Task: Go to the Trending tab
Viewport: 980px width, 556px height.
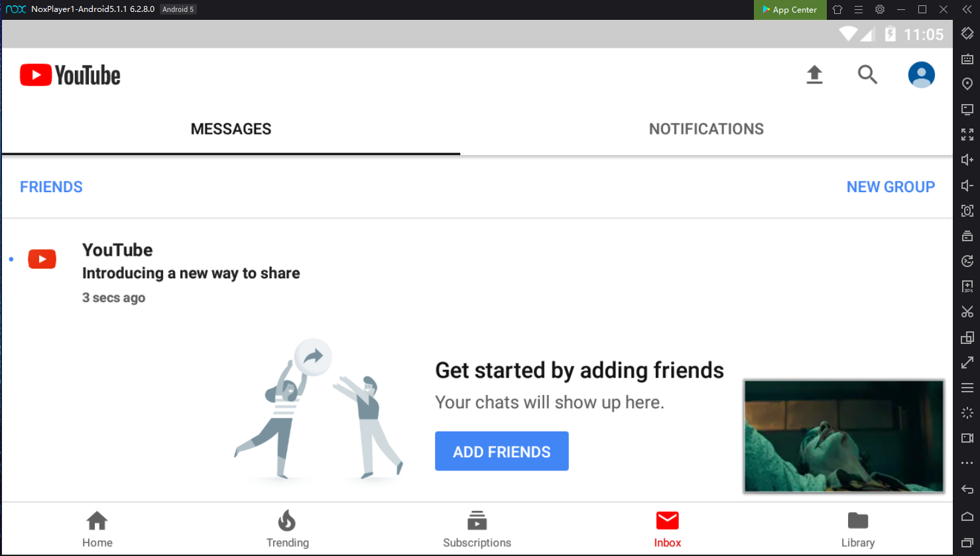Action: coord(288,529)
